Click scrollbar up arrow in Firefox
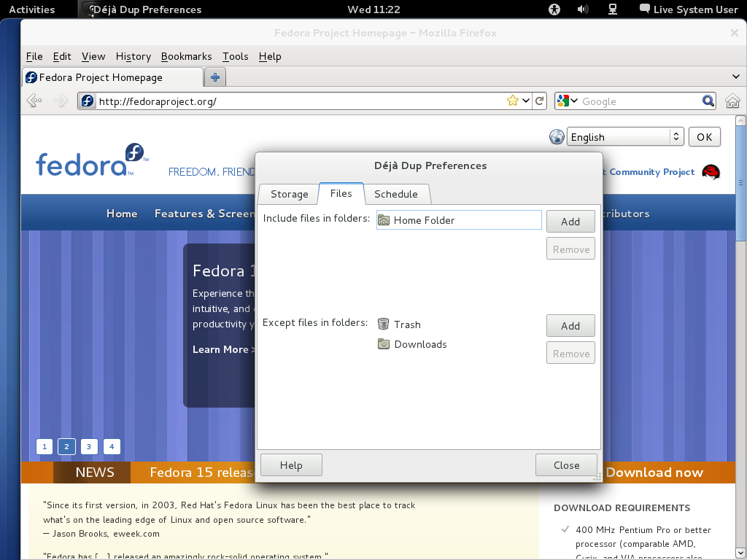Image resolution: width=747 pixels, height=560 pixels. click(740, 120)
